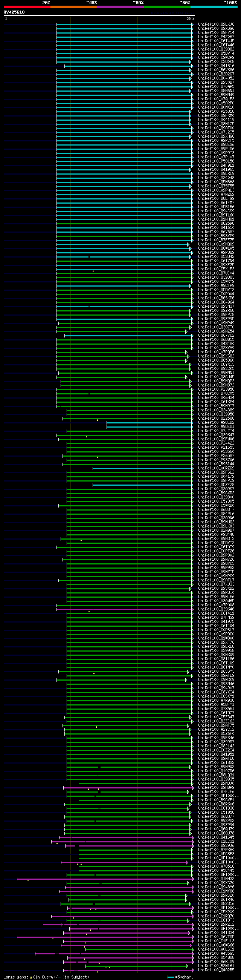Image resolution: width=241 pixels, height=980 pixels.
Task: Select UniRef100_Q84RL6 label
Action: coord(216,514)
